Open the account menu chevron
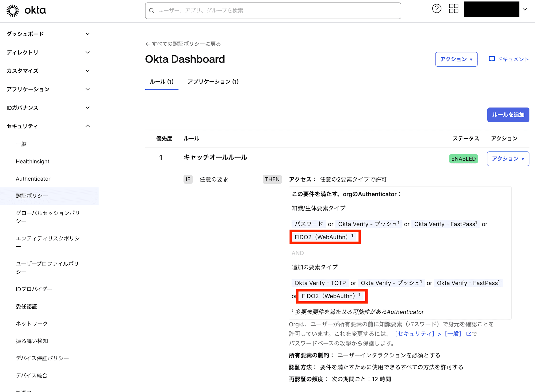This screenshot has width=535, height=392. point(525,9)
